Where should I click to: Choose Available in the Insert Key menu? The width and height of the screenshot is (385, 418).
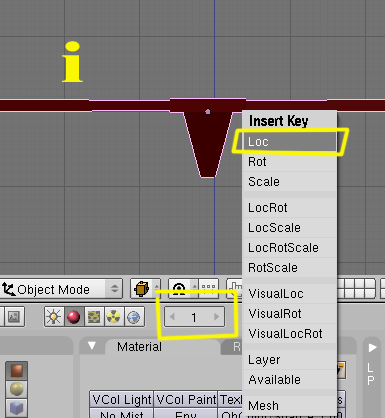(290, 380)
